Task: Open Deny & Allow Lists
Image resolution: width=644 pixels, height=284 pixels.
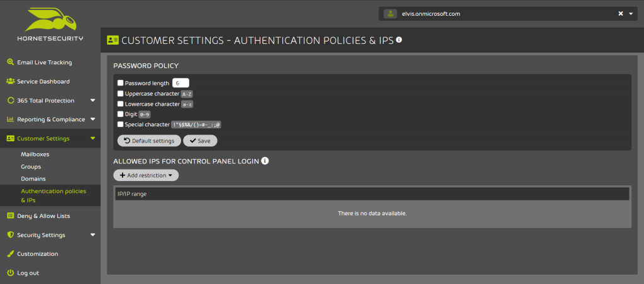Action: coord(43,216)
